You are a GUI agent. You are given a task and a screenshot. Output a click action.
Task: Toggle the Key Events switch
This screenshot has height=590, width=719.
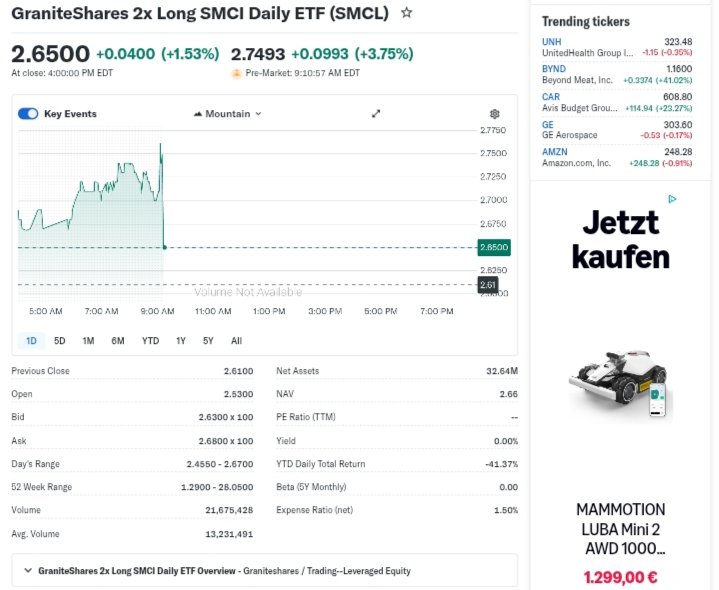pos(28,114)
